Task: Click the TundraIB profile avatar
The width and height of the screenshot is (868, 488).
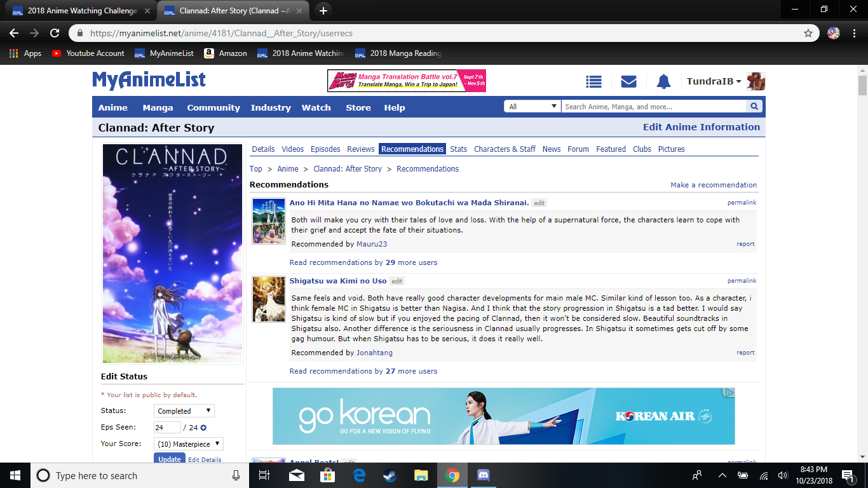Action: (756, 81)
